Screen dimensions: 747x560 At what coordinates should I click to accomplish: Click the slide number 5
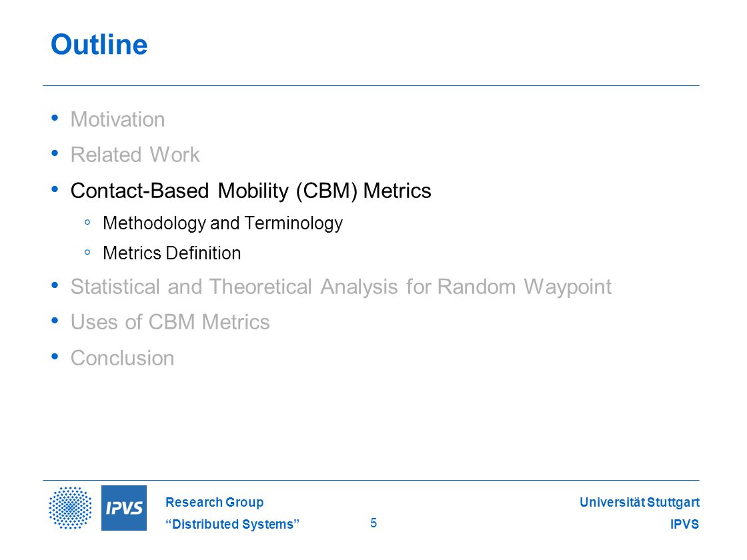[373, 523]
